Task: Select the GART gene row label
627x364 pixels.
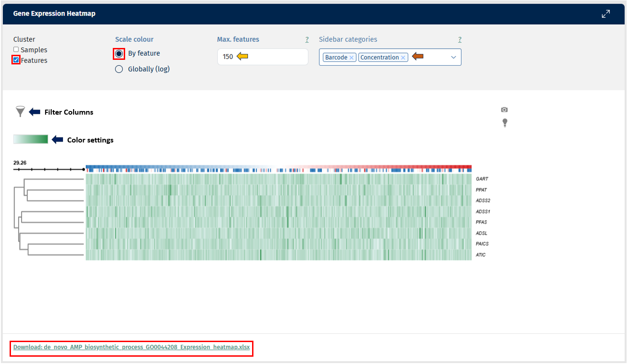Action: coord(481,179)
